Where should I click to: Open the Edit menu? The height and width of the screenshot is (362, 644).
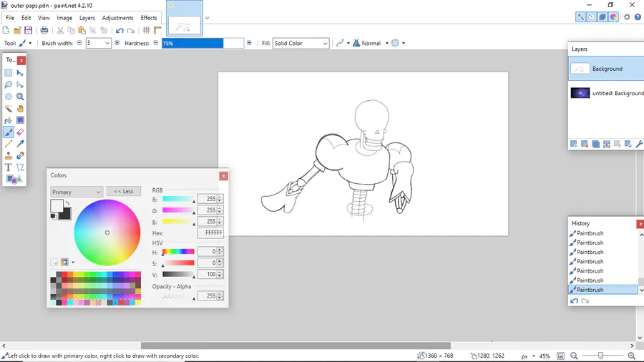click(x=26, y=18)
